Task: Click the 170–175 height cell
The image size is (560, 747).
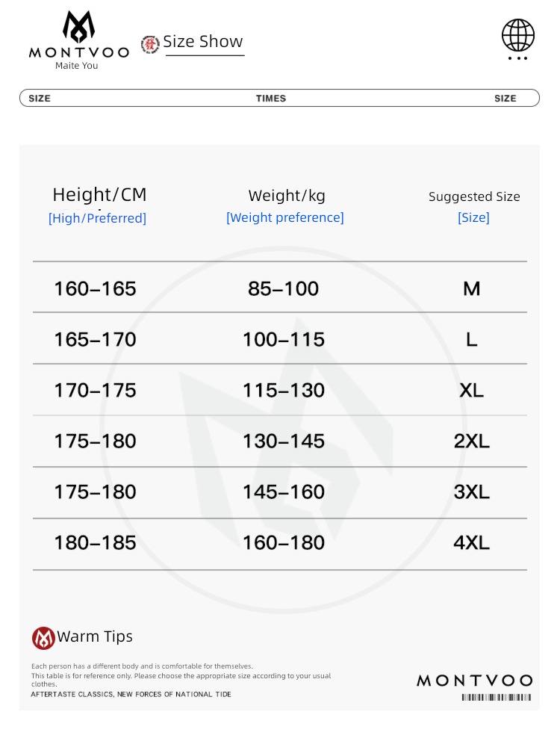Action: point(96,390)
